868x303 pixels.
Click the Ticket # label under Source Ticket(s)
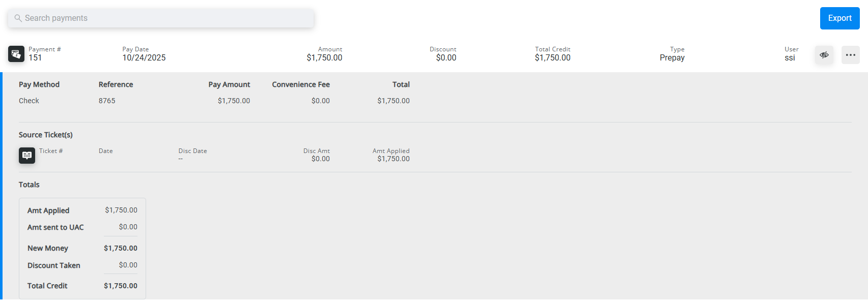click(x=51, y=151)
